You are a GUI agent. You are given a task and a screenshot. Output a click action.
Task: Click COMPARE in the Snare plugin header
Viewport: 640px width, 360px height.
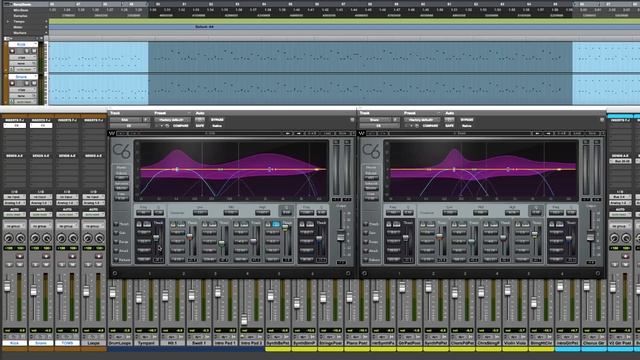(431, 126)
